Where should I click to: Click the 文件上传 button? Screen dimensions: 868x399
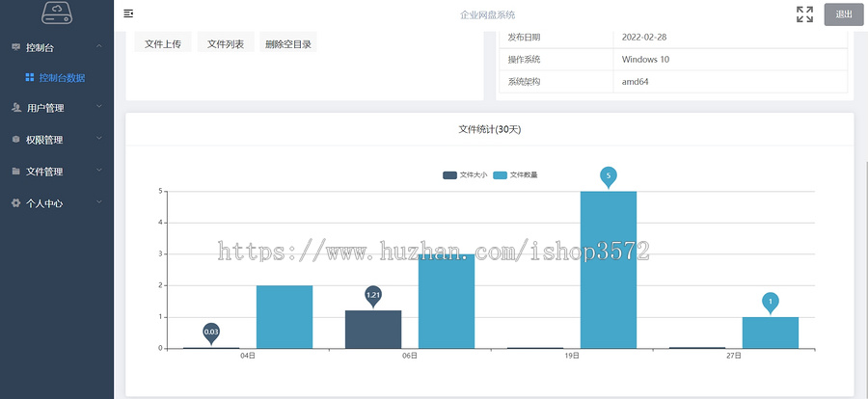pos(163,44)
